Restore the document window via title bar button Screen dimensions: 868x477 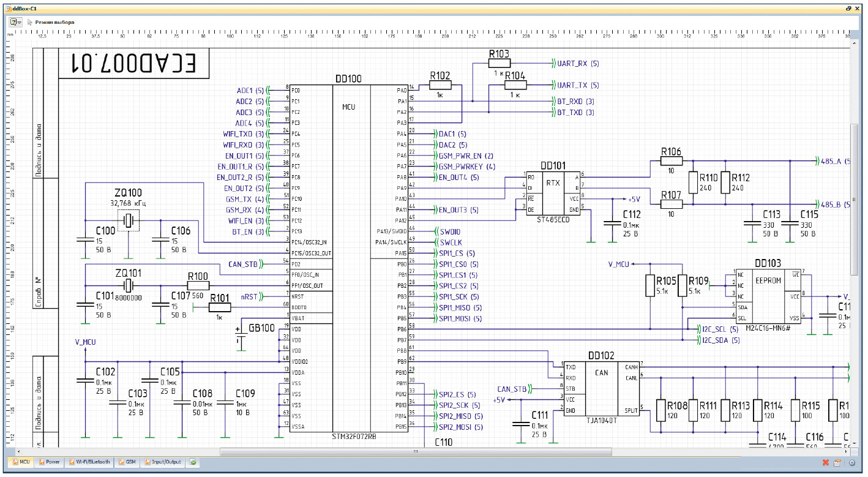click(848, 9)
